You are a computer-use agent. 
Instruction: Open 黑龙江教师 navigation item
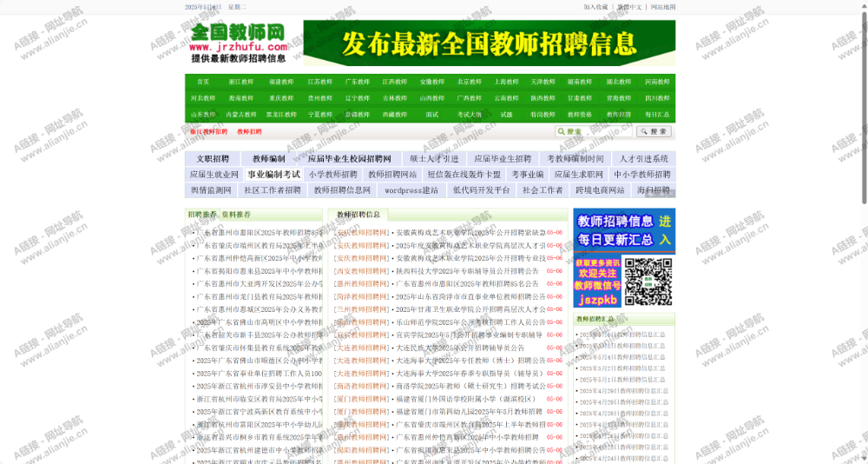(x=281, y=115)
